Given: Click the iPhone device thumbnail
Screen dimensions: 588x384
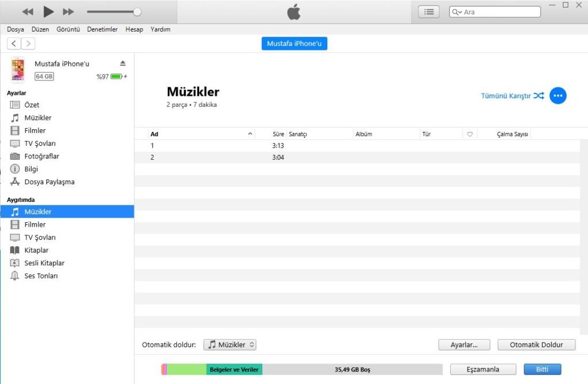Looking at the screenshot, I should (x=18, y=69).
